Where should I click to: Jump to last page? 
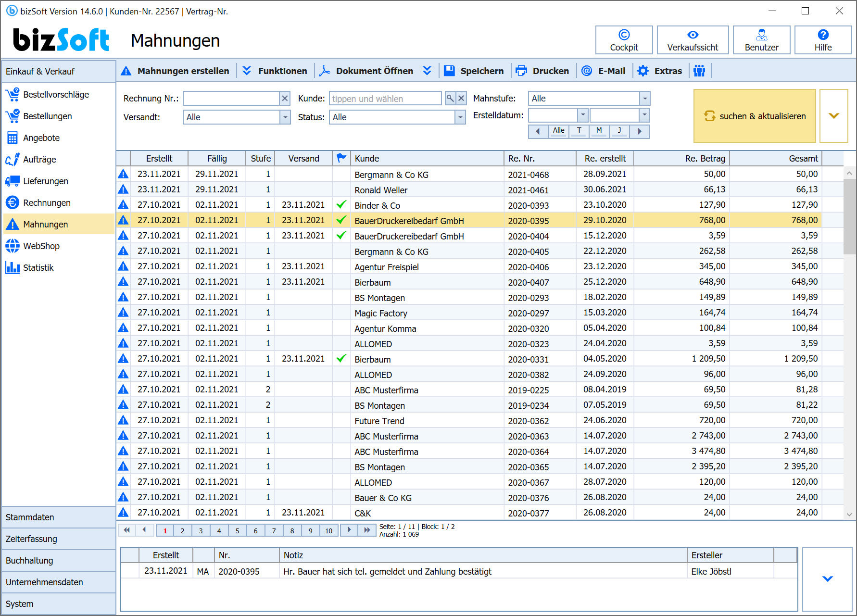pos(367,530)
